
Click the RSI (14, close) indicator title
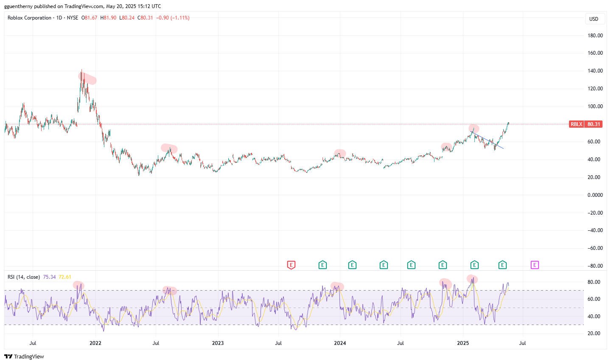[24, 277]
